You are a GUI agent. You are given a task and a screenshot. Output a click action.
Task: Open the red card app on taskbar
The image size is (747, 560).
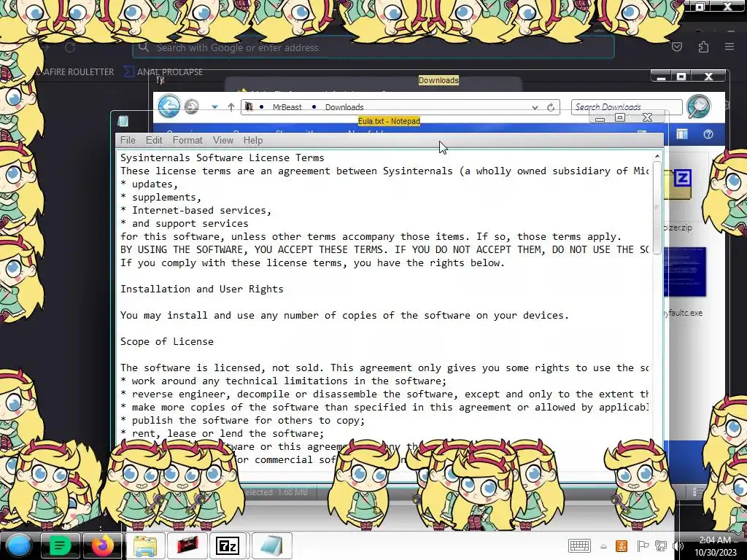coord(187,545)
